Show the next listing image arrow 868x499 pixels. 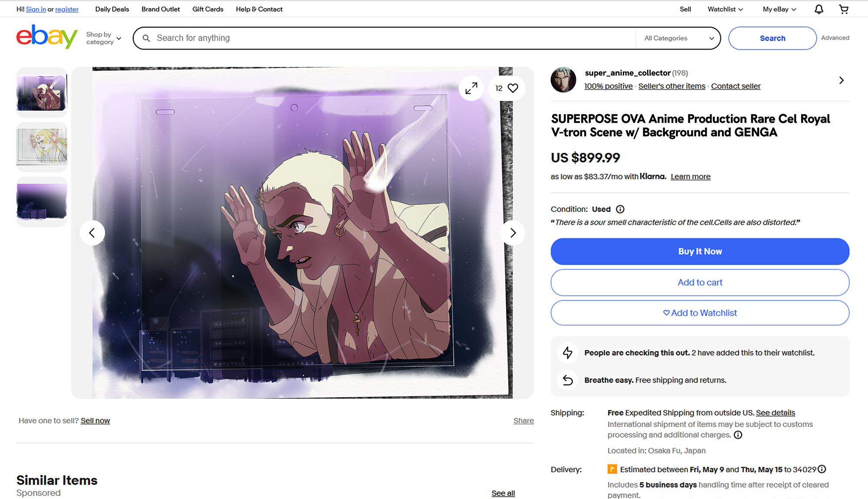[513, 233]
